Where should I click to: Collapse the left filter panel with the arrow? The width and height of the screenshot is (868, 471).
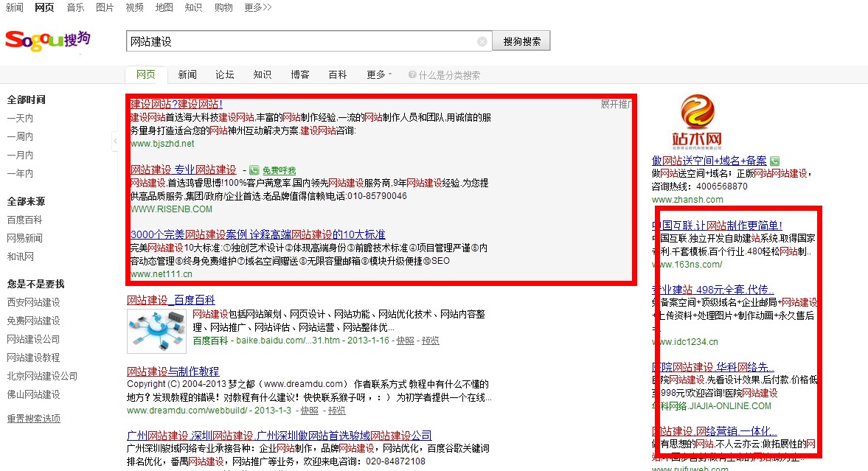coord(115,142)
